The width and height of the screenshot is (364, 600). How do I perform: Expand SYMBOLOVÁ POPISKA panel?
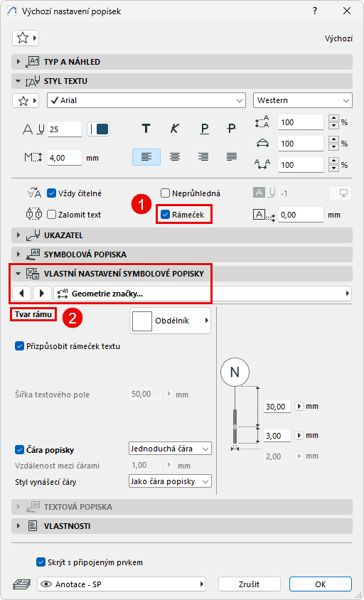(182, 255)
